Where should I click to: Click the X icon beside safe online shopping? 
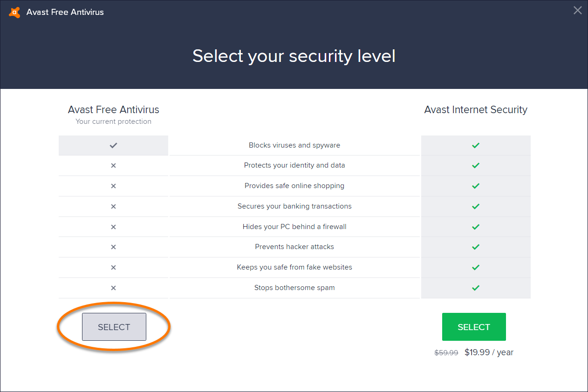(113, 186)
